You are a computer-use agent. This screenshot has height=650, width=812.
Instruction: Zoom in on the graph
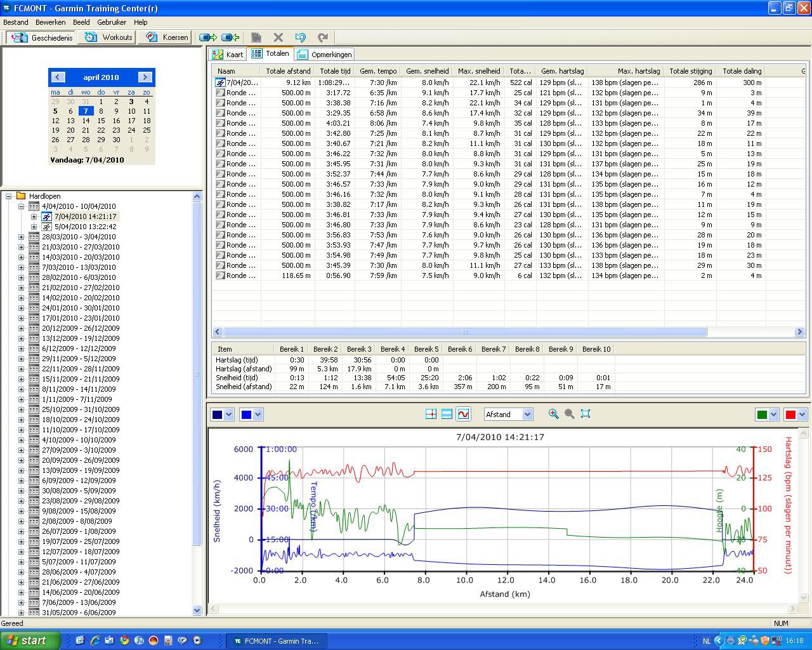pyautogui.click(x=553, y=414)
